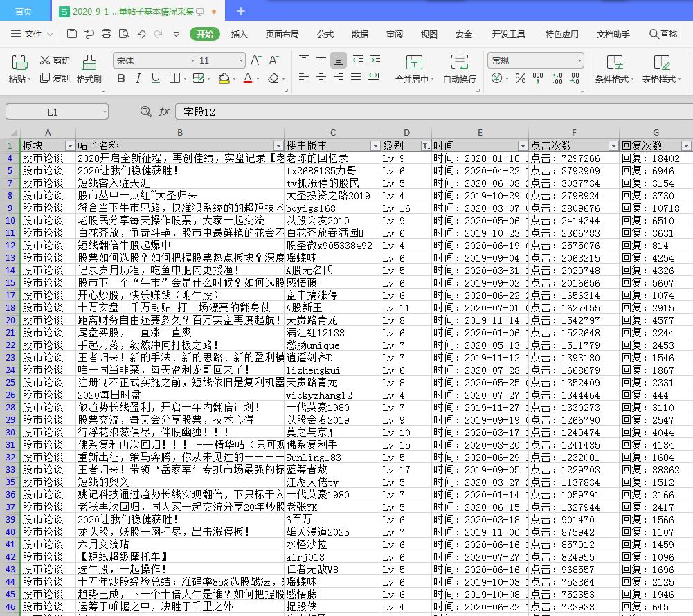Click the yellow fill color swatch
The height and width of the screenshot is (616, 693).
click(x=224, y=79)
